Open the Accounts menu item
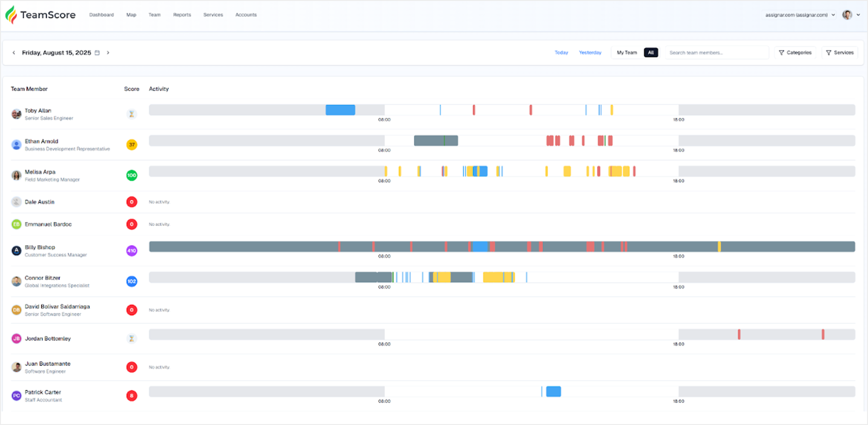Image resolution: width=868 pixels, height=425 pixels. tap(246, 15)
